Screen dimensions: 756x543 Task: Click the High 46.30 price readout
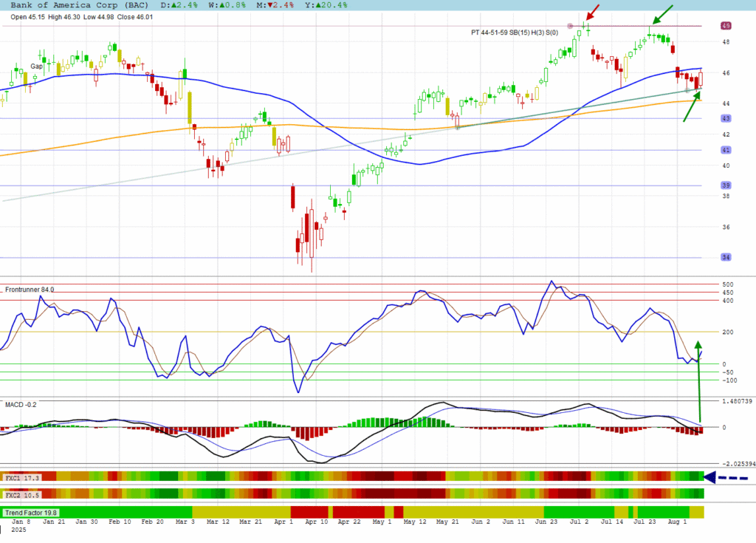click(64, 17)
